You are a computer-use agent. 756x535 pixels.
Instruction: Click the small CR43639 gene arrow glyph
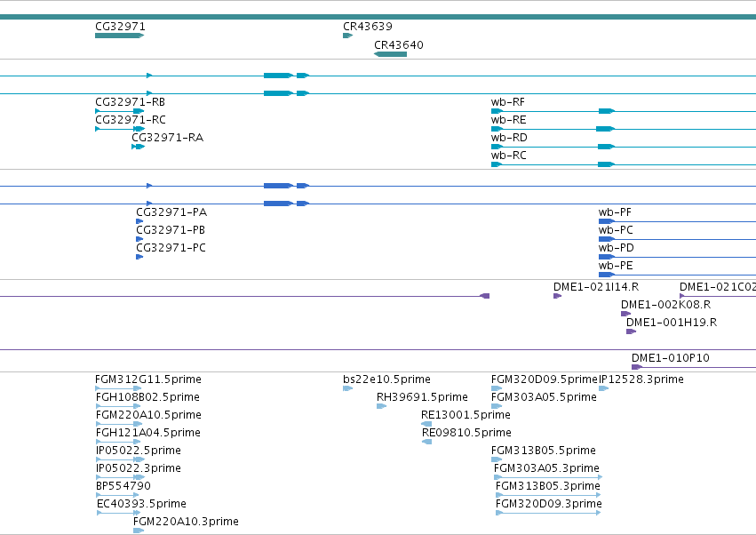point(347,36)
